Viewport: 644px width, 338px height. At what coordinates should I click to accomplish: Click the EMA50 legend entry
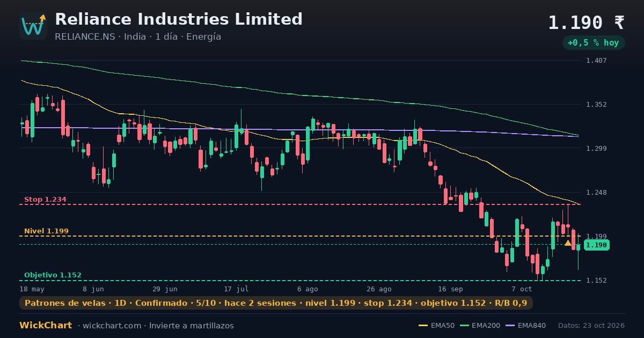coord(436,326)
